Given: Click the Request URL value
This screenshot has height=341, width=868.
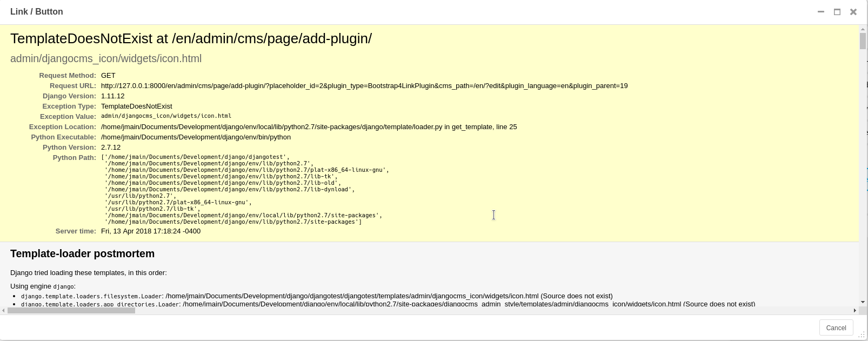Looking at the screenshot, I should [364, 85].
